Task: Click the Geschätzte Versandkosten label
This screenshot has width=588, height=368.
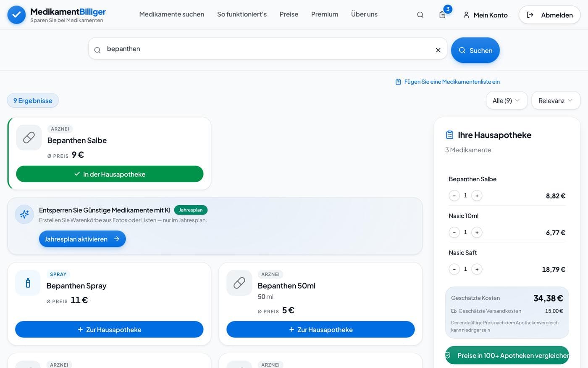Action: tap(490, 311)
